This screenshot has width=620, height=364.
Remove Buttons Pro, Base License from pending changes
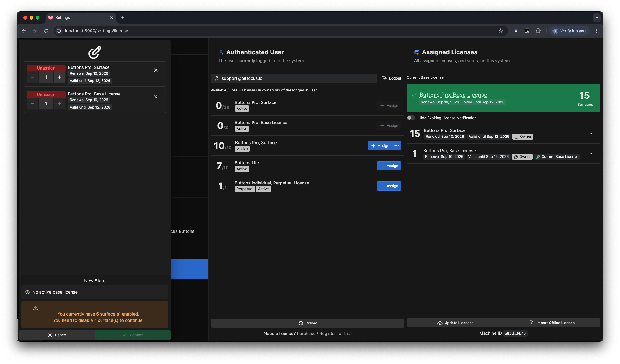pos(156,97)
